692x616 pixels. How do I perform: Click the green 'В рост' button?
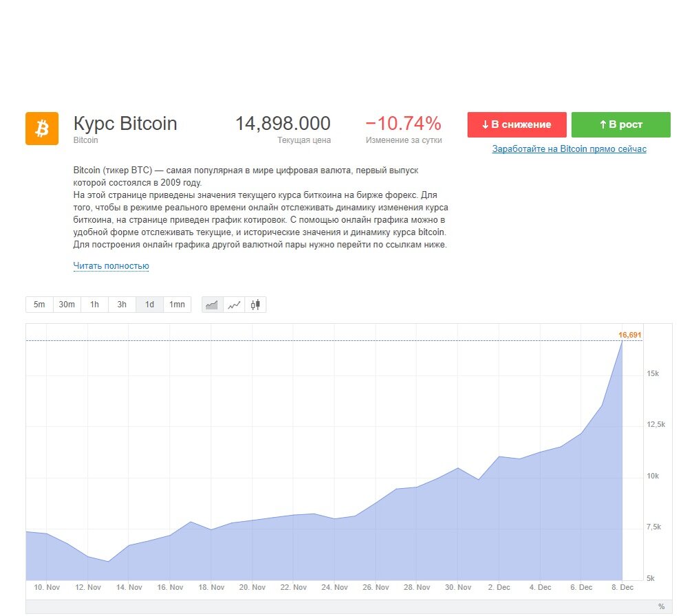(621, 125)
